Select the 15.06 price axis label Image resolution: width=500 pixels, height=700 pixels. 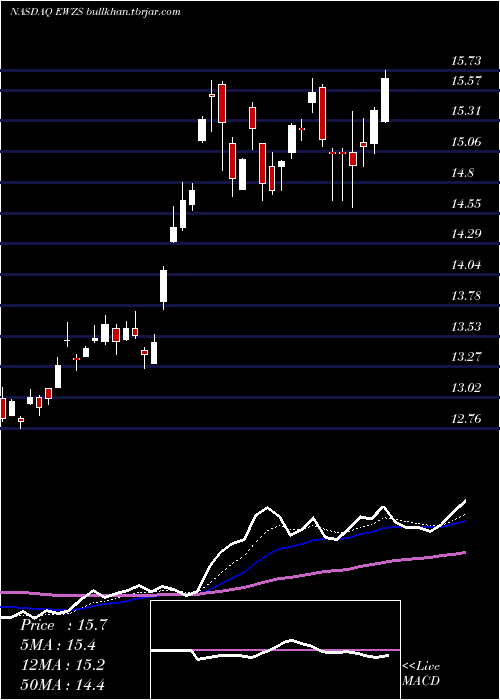click(466, 142)
